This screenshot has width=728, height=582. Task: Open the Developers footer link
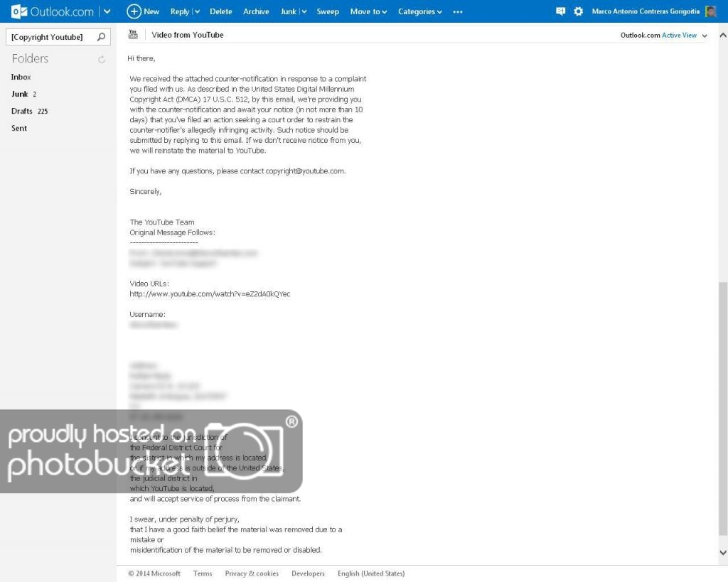point(308,573)
